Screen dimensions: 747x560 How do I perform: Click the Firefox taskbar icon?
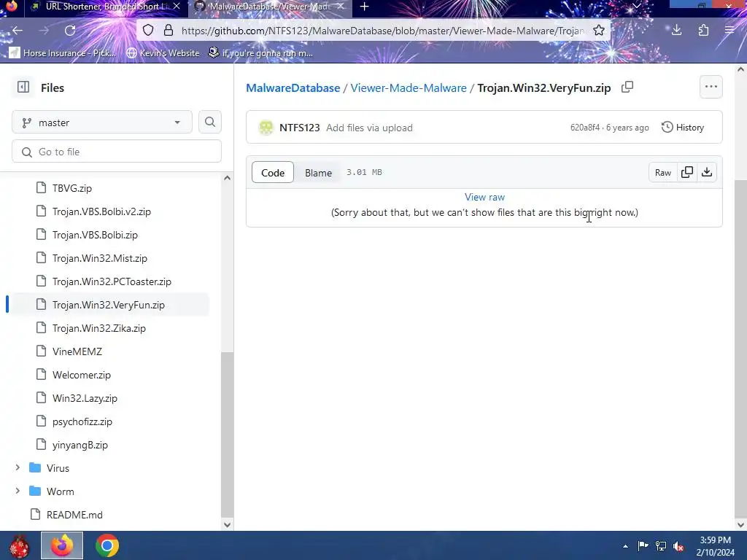coord(62,545)
